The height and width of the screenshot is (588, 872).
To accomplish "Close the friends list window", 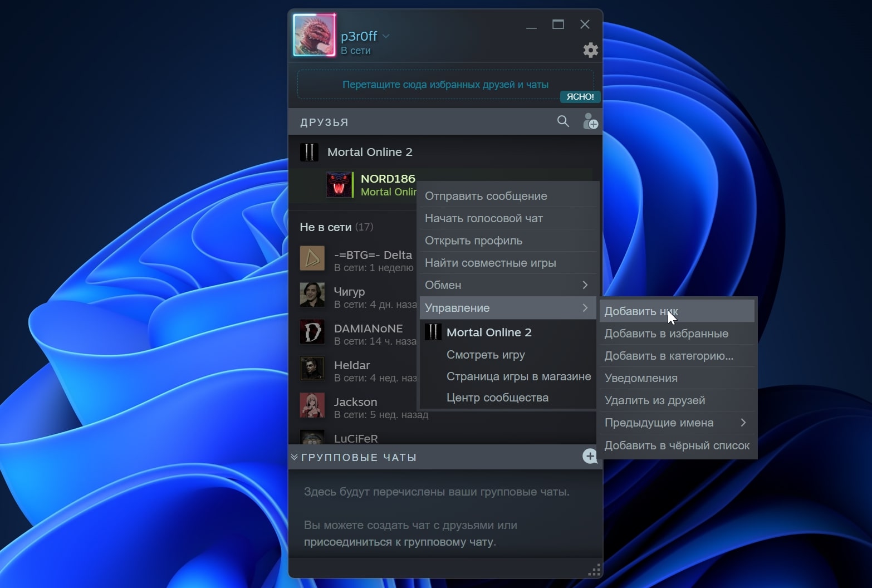I will pyautogui.click(x=585, y=24).
